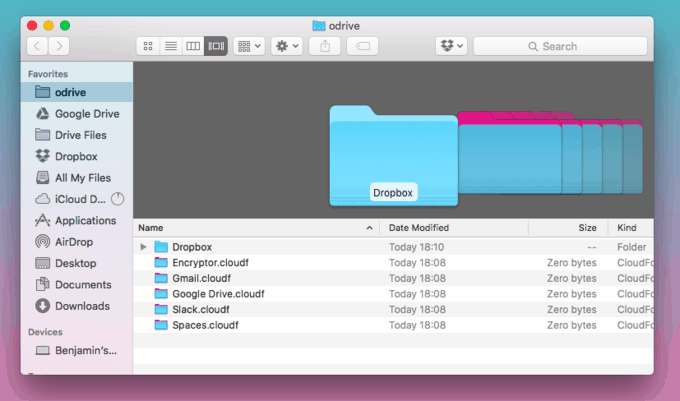Open iCloud Drive in the sidebar
680x401 pixels.
click(x=69, y=199)
